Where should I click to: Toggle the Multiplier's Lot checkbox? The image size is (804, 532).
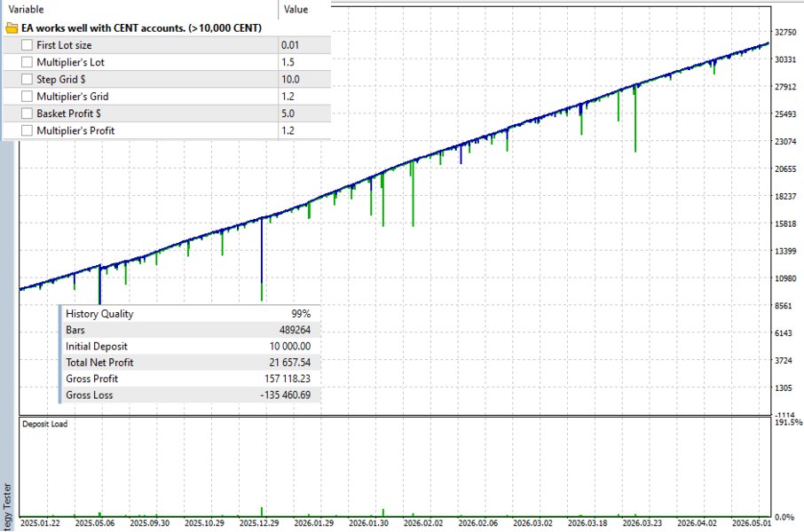point(27,62)
